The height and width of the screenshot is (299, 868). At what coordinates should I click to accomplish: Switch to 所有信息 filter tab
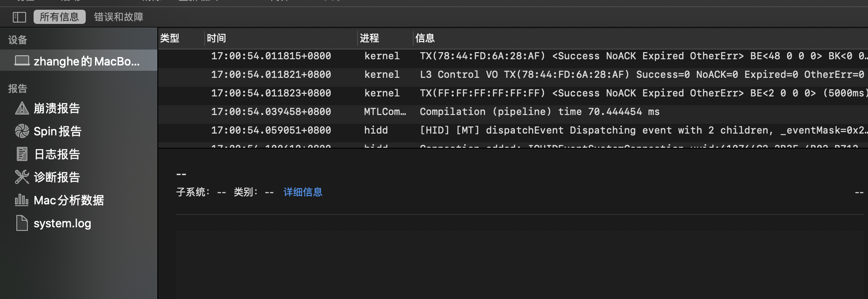(59, 17)
